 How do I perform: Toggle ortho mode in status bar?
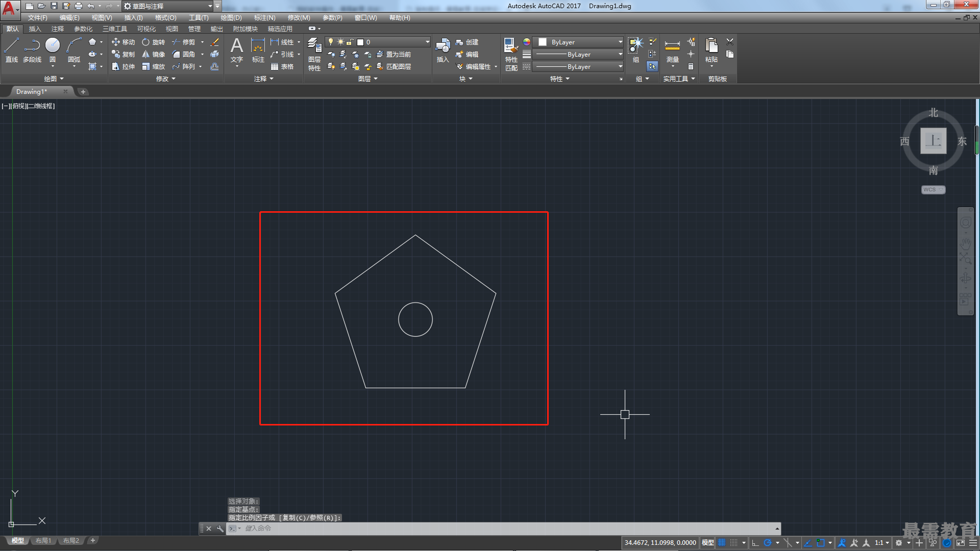pos(755,543)
